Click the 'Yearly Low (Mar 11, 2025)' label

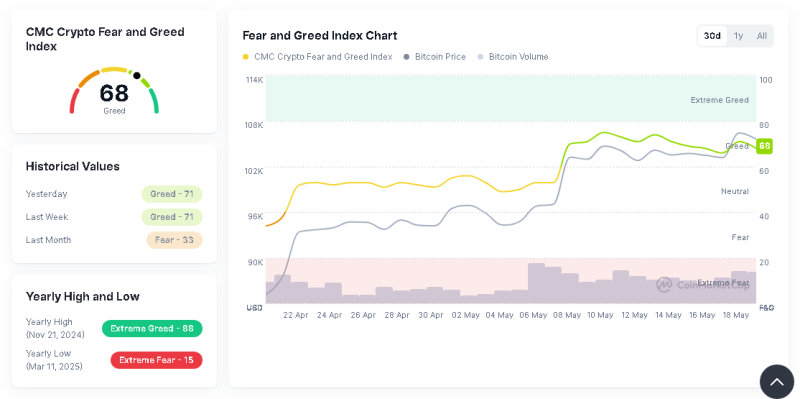point(54,360)
